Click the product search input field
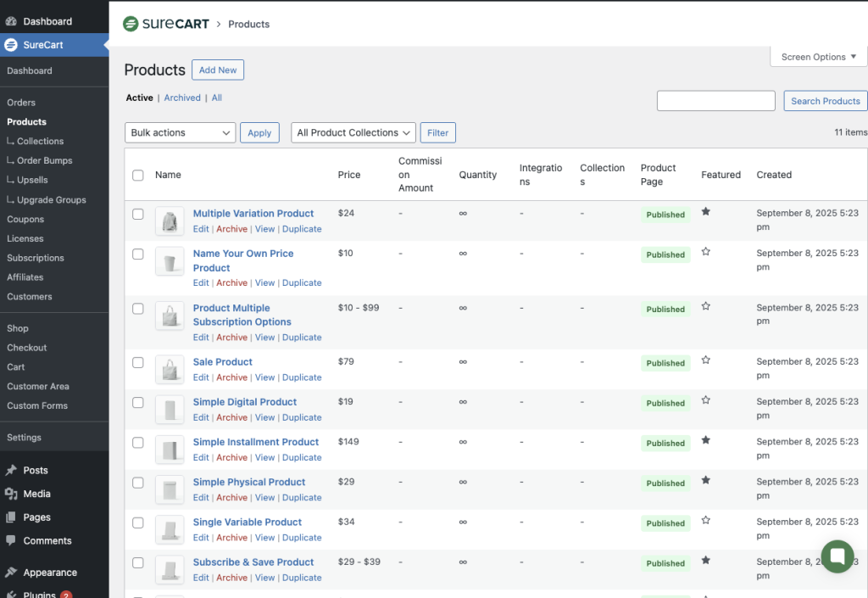The width and height of the screenshot is (868, 598). click(715, 101)
